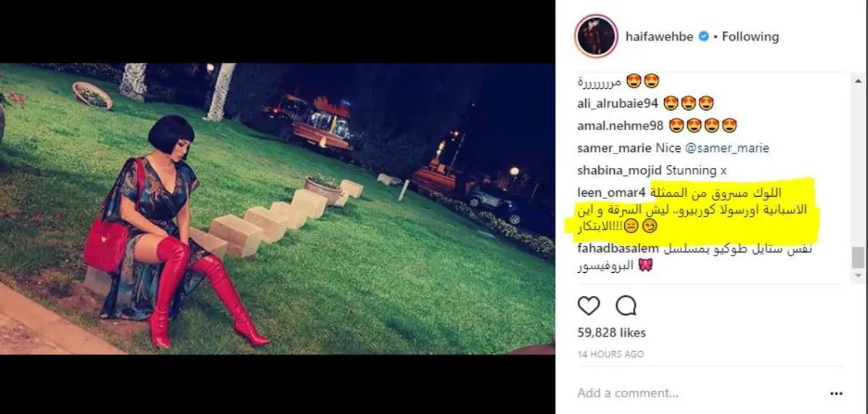
Task: Like the post with the heart icon
Action: (x=589, y=306)
